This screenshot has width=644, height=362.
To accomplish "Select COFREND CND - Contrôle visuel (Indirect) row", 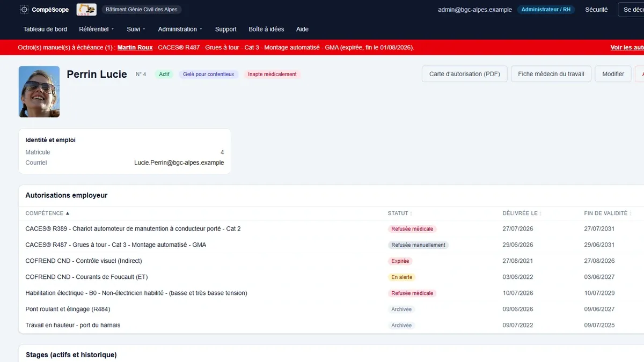I will click(x=331, y=261).
